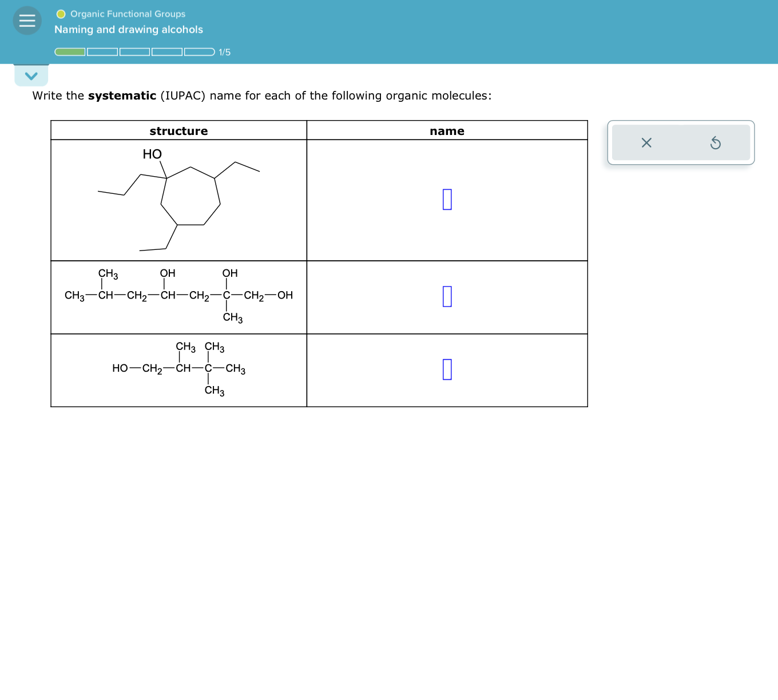Click the bold word systematic in the instructions
Viewport: 778px width, 700px height.
[121, 96]
